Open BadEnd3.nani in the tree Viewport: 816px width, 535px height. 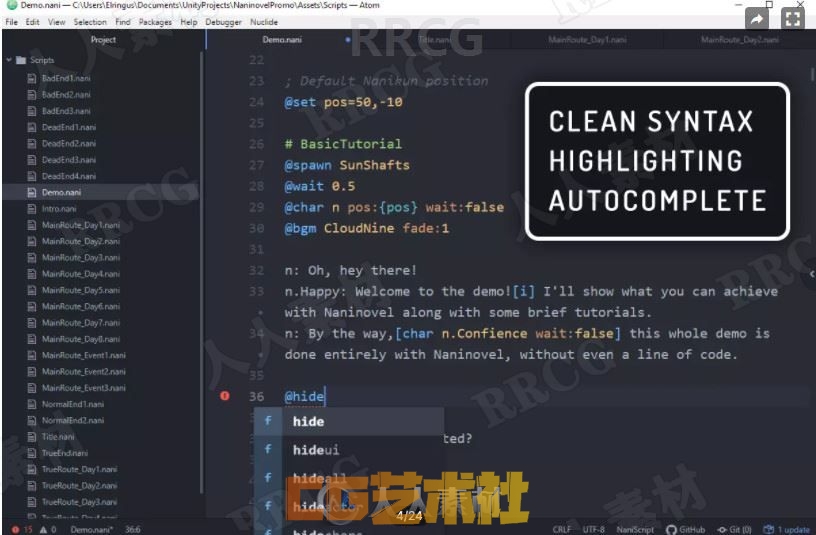[x=66, y=111]
